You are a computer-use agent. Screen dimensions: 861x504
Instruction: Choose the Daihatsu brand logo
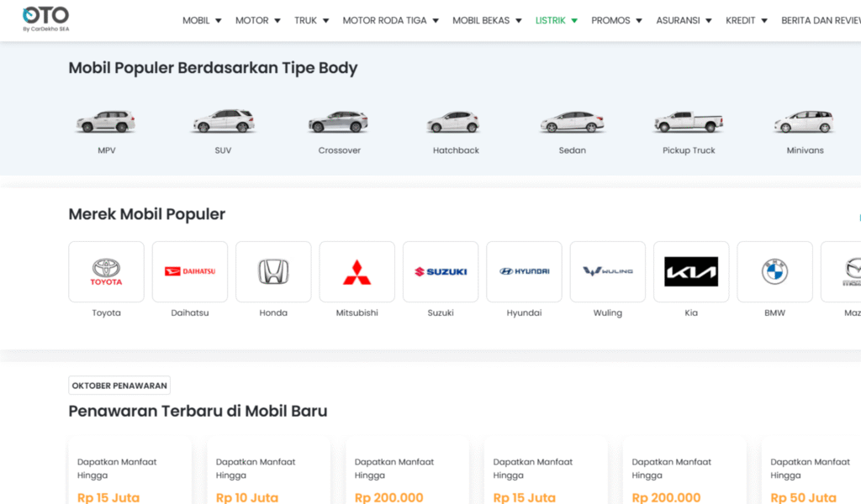coord(189,271)
